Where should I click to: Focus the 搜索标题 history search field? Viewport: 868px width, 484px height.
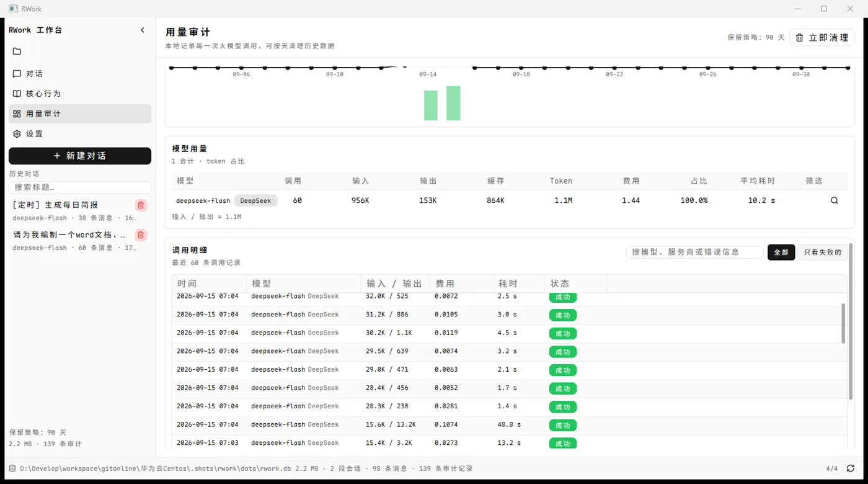coord(80,187)
